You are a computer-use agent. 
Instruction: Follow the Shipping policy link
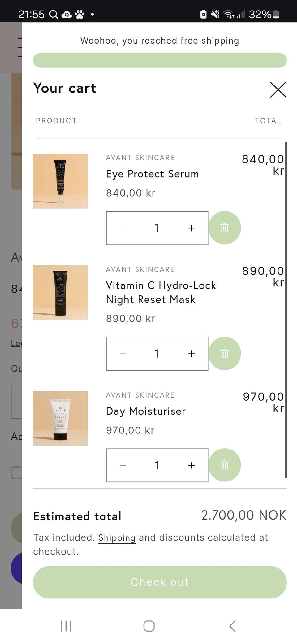(117, 538)
